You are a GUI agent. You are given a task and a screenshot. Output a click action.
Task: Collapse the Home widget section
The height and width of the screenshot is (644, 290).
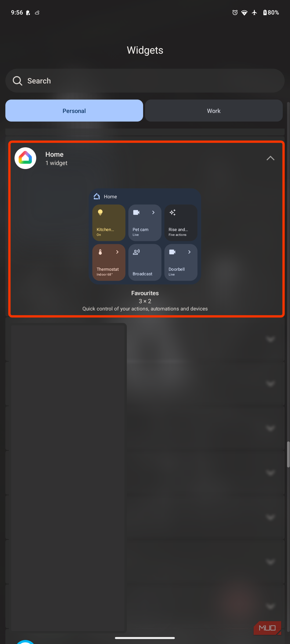pyautogui.click(x=270, y=158)
